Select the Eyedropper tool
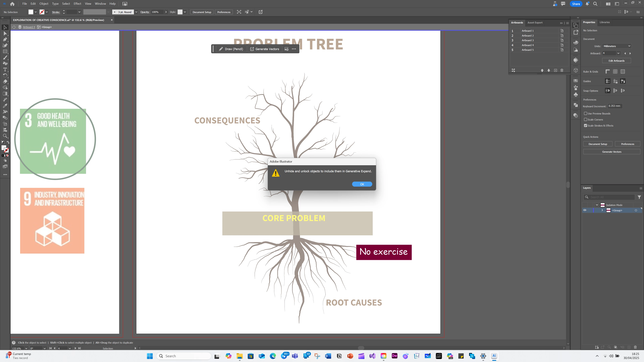Image resolution: width=644 pixels, height=362 pixels. 5,106
